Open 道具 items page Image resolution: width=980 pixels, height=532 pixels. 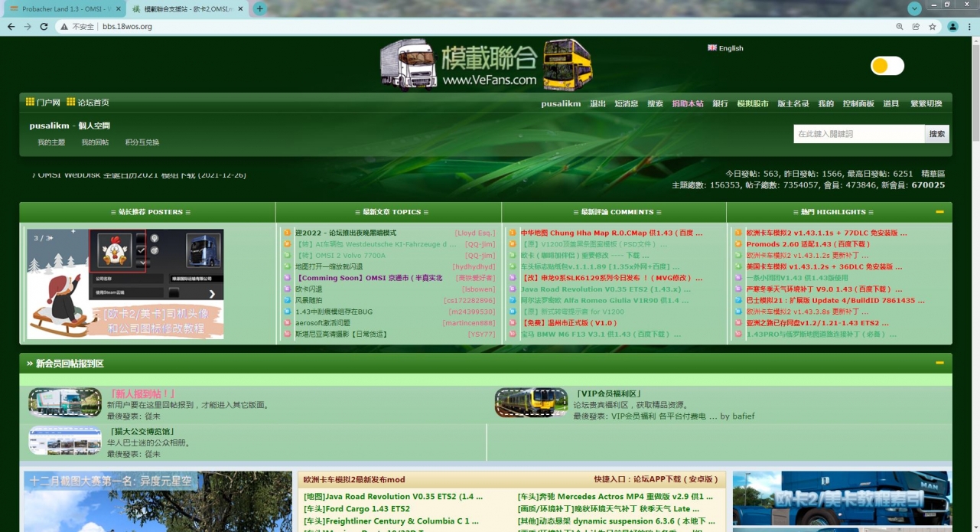pos(891,103)
